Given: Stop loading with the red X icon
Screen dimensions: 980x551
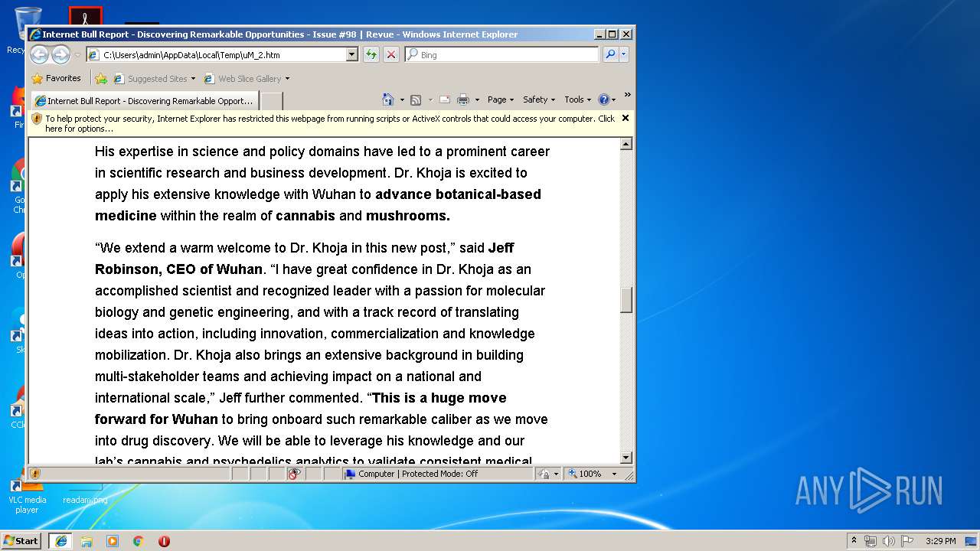Looking at the screenshot, I should pyautogui.click(x=391, y=54).
